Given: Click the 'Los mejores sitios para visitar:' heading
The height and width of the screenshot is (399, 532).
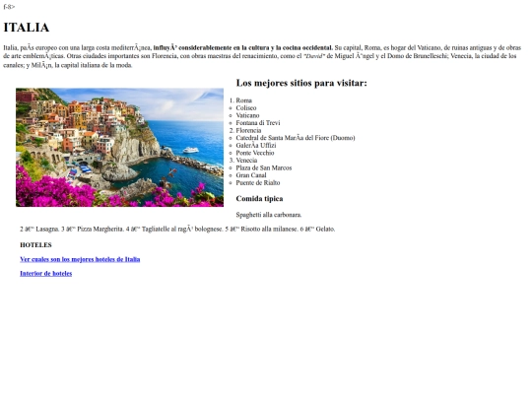Looking at the screenshot, I should point(301,83).
